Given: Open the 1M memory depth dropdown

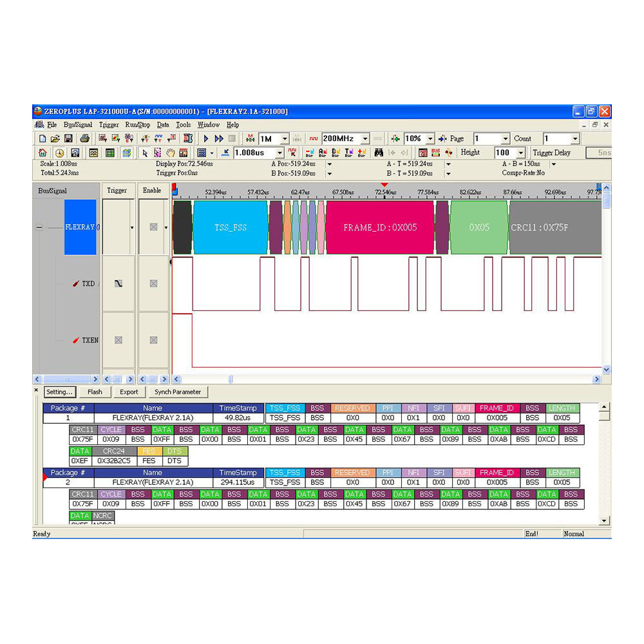Looking at the screenshot, I should 284,138.
